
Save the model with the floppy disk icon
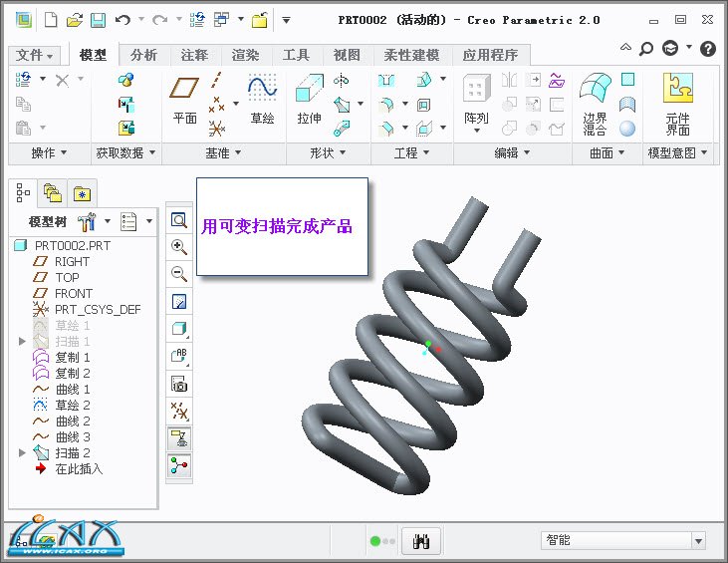(x=98, y=19)
